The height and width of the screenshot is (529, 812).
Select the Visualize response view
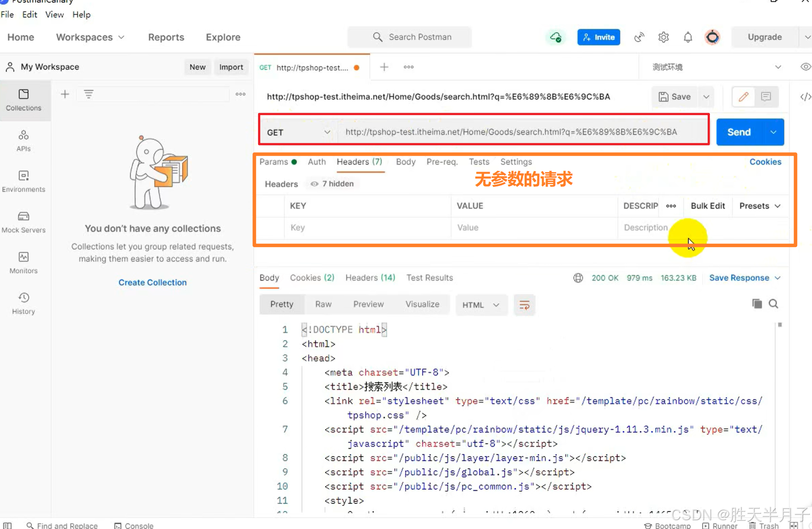point(422,304)
